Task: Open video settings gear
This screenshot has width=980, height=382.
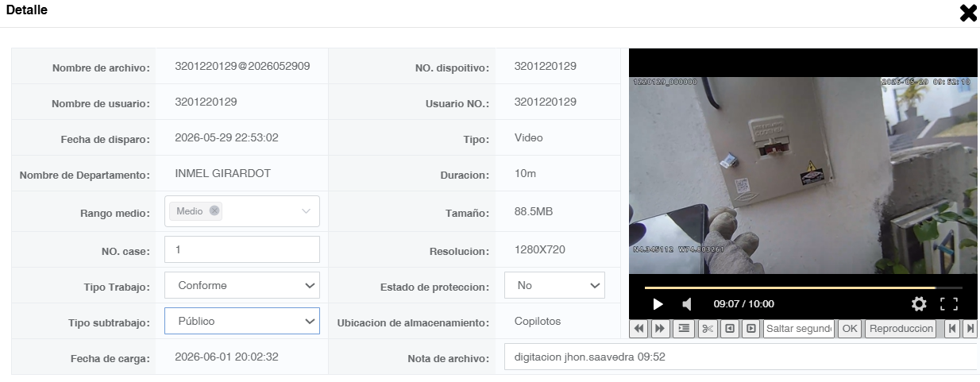Action: click(x=919, y=303)
